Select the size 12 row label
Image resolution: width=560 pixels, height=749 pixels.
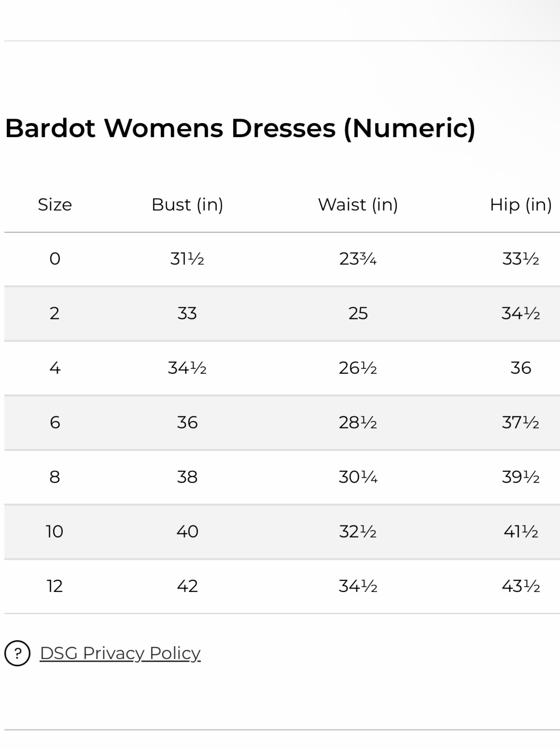pos(55,586)
